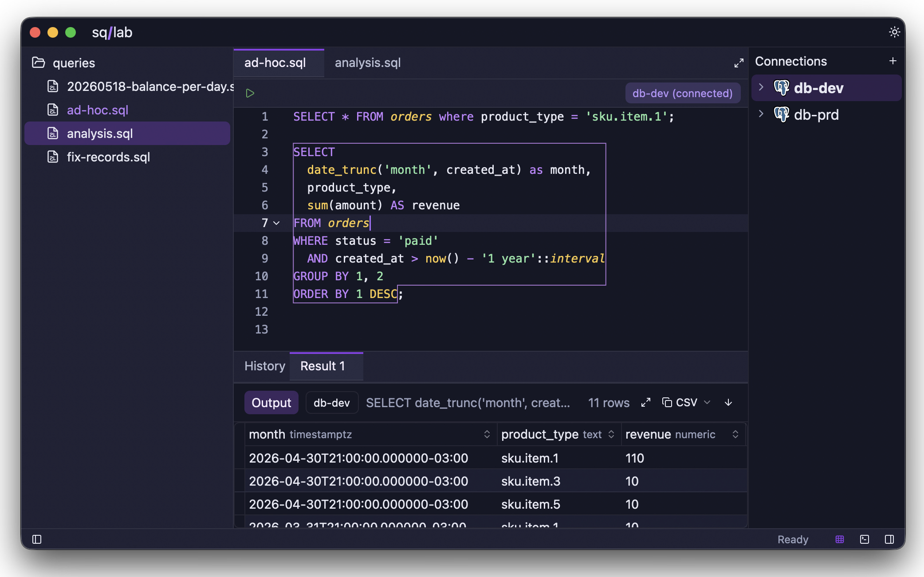Click the sku.item.1 cell with revenue 110

pyautogui.click(x=559, y=458)
